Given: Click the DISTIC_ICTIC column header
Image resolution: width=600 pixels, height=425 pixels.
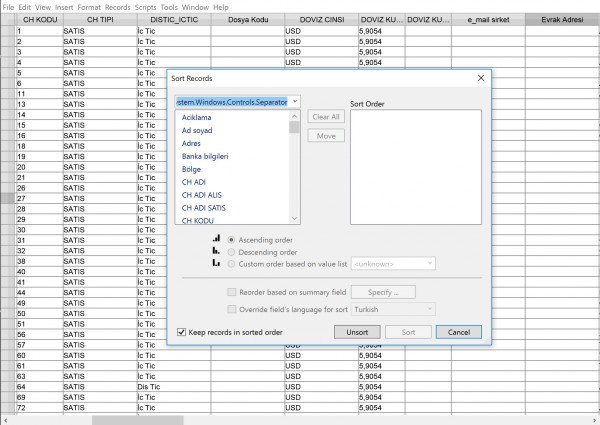Looking at the screenshot, I should coord(174,20).
